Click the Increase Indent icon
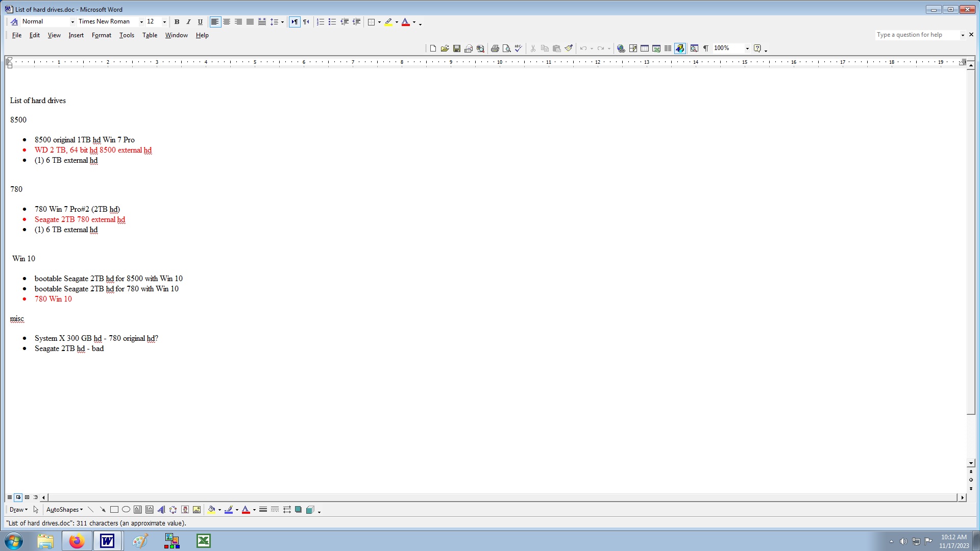Screen dimensions: 980x551 tap(356, 22)
